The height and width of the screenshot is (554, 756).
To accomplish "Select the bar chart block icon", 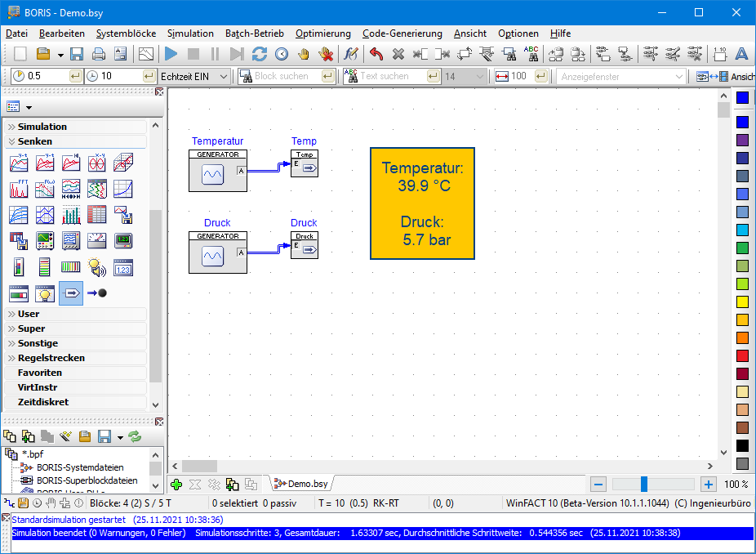I will (71, 215).
